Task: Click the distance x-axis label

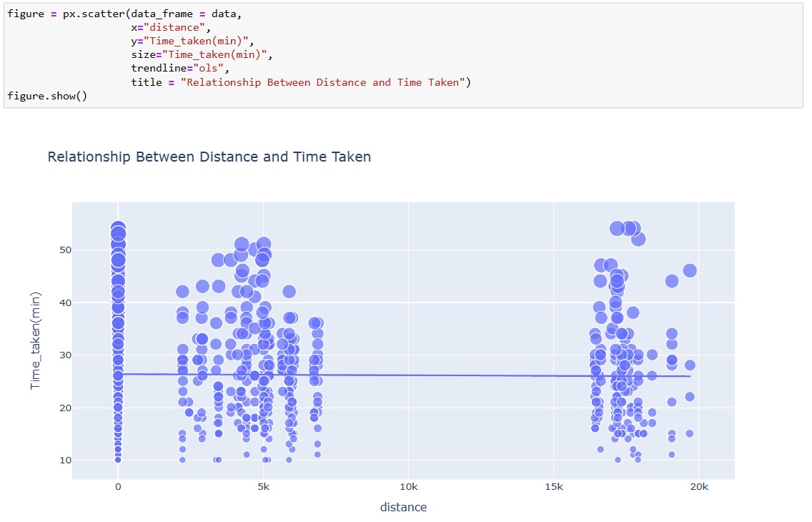Action: (x=403, y=507)
